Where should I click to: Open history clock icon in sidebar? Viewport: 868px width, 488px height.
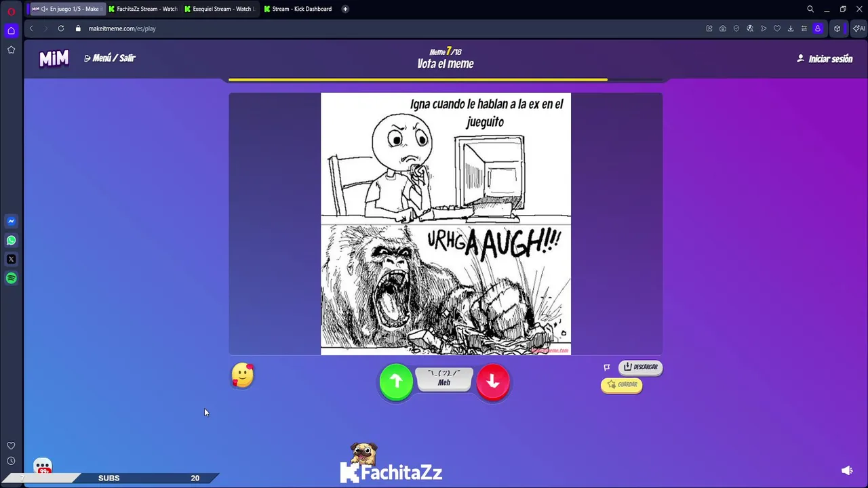11,461
